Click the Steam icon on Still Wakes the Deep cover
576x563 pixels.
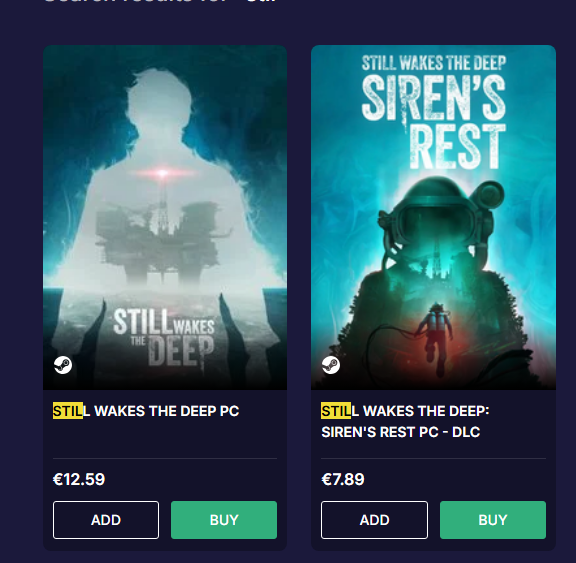(63, 365)
